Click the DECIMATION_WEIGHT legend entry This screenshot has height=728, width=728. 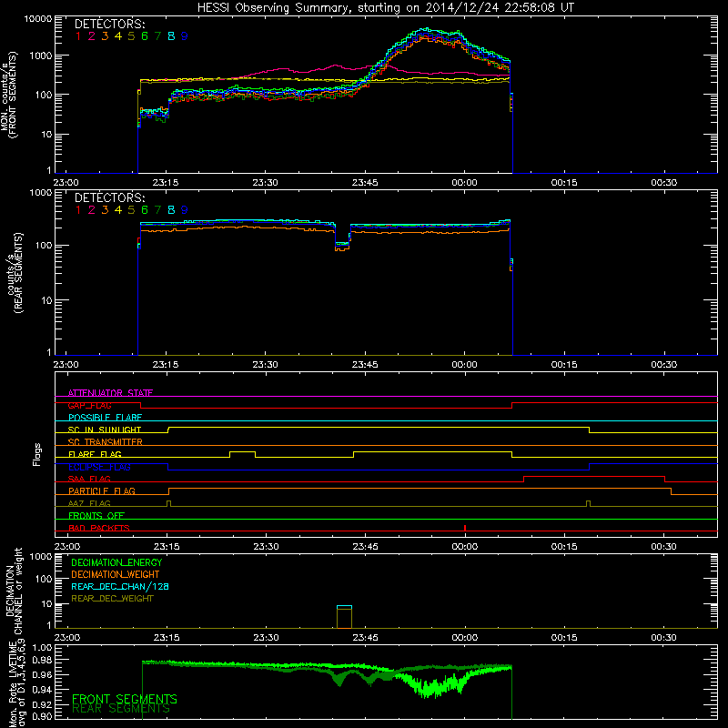coord(116,574)
